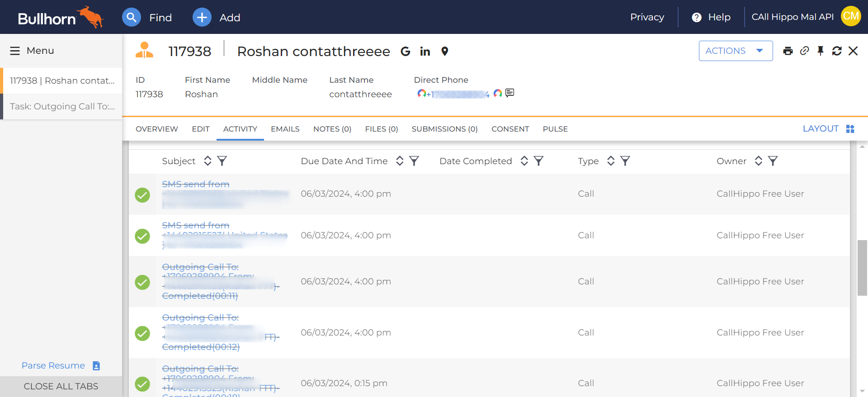The width and height of the screenshot is (868, 397).
Task: Sort by Subject column arrows
Action: click(208, 161)
